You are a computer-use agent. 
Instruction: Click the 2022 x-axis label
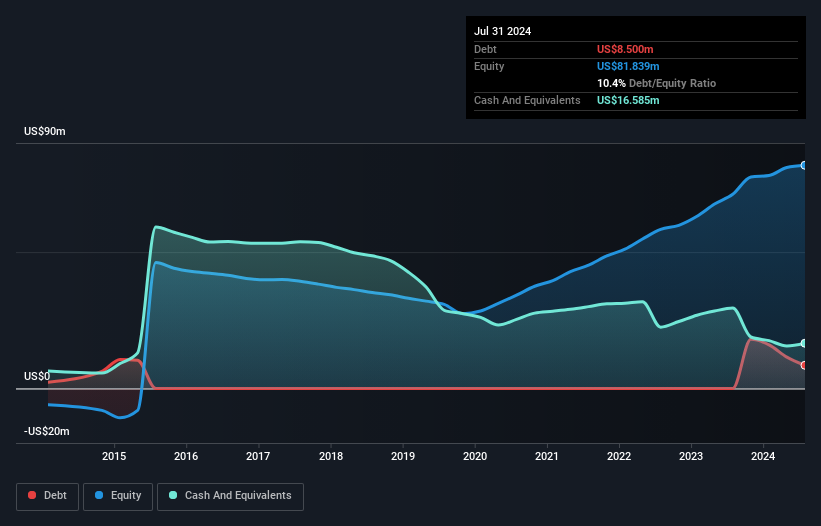tap(619, 456)
